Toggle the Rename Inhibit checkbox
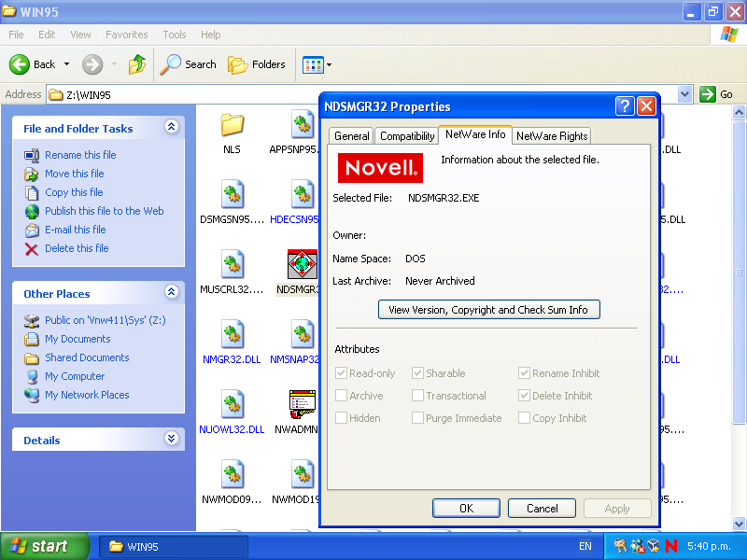This screenshot has width=747, height=560. point(524,372)
